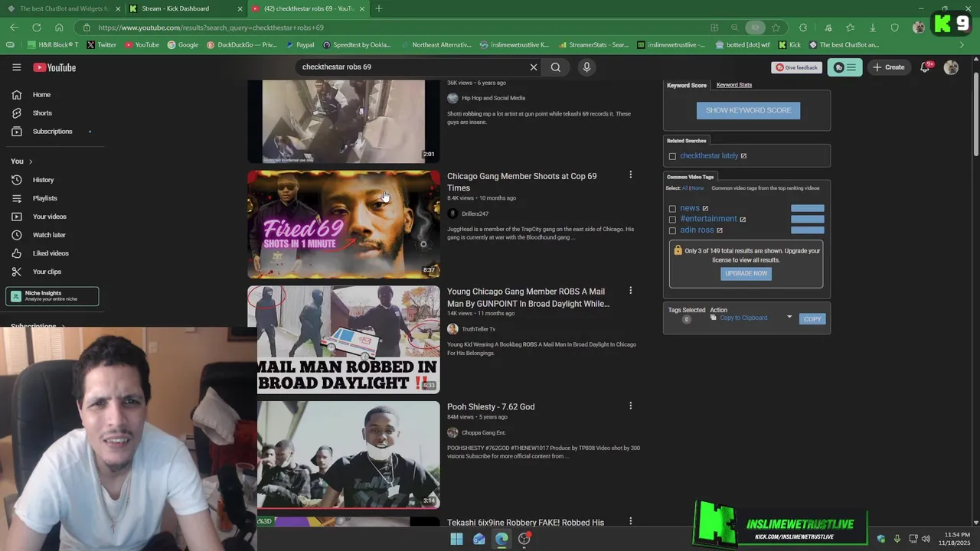The width and height of the screenshot is (980, 551).
Task: Open the extension list toggle button
Action: tap(844, 67)
